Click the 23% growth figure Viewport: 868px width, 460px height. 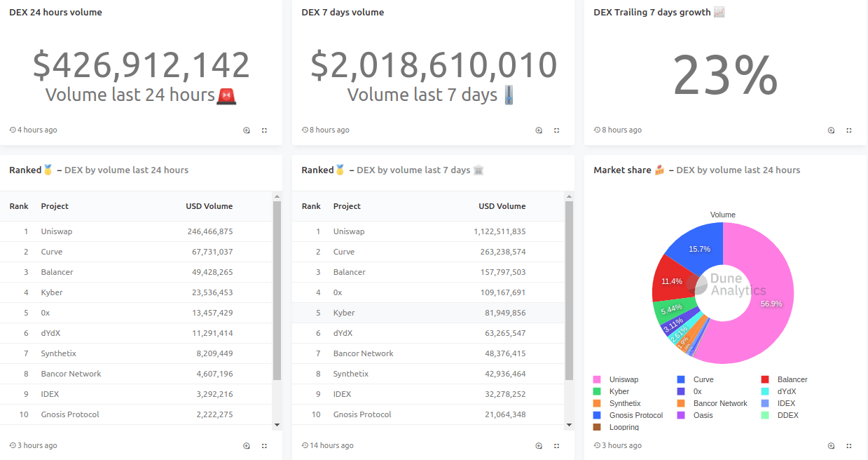[725, 76]
